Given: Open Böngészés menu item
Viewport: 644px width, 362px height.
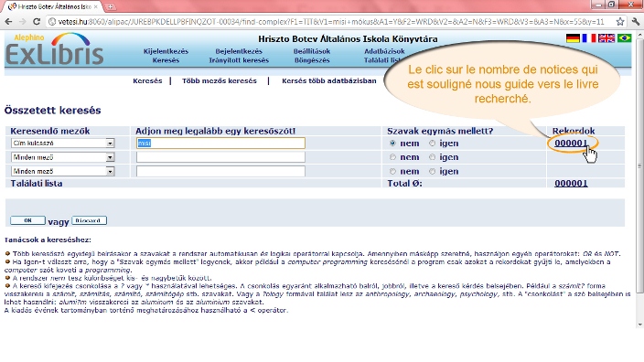Looking at the screenshot, I should [312, 60].
